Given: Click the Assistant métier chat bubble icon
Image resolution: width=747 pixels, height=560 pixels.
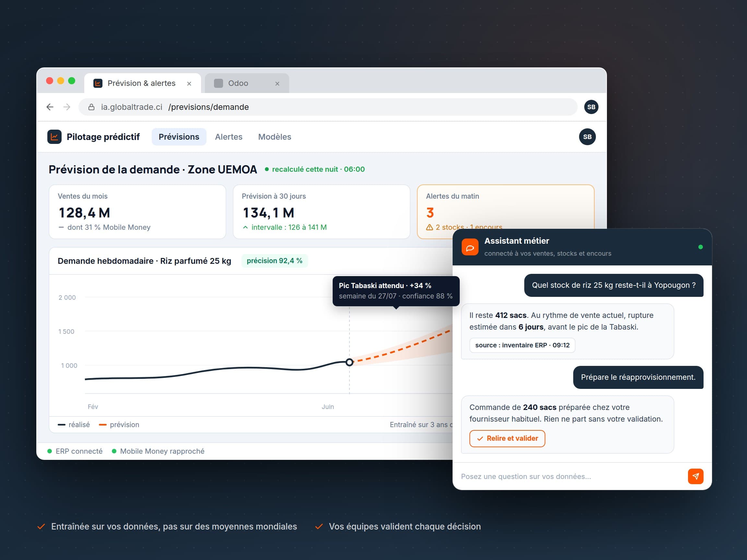Looking at the screenshot, I should [470, 247].
